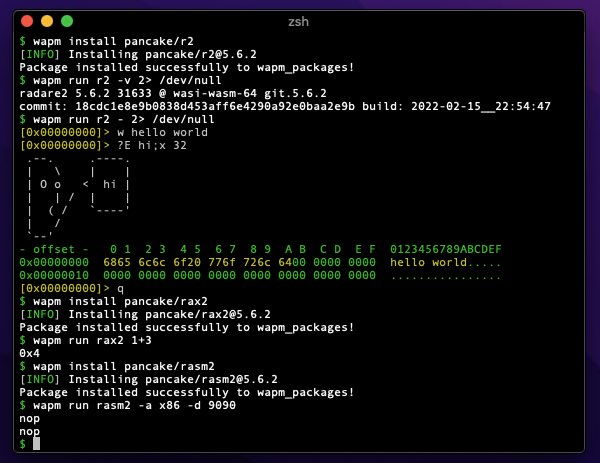The height and width of the screenshot is (463, 600).
Task: Click the '?E hi;x 32' r2 command
Action: click(x=152, y=145)
